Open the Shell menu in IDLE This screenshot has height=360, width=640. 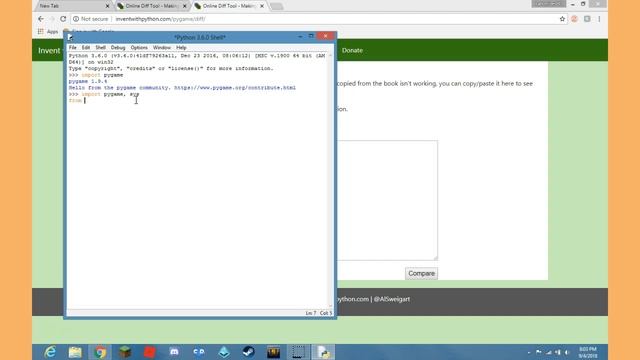(100, 48)
